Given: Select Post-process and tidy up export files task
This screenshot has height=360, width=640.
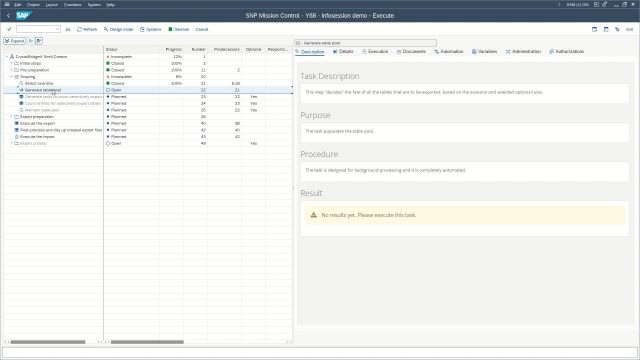Looking at the screenshot, I should click(61, 130).
